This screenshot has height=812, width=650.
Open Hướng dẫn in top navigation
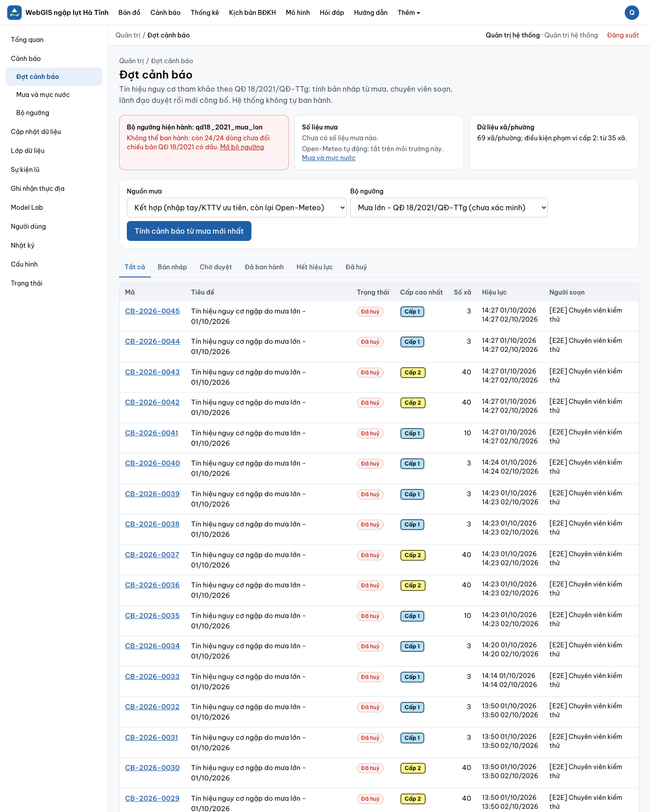[x=371, y=13]
